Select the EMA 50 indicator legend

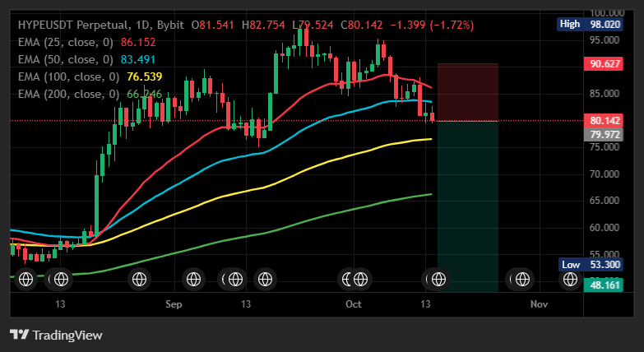[x=86, y=59]
